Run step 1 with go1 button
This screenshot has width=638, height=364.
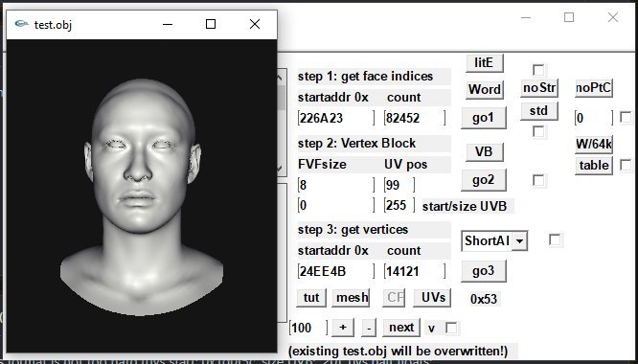tap(483, 118)
